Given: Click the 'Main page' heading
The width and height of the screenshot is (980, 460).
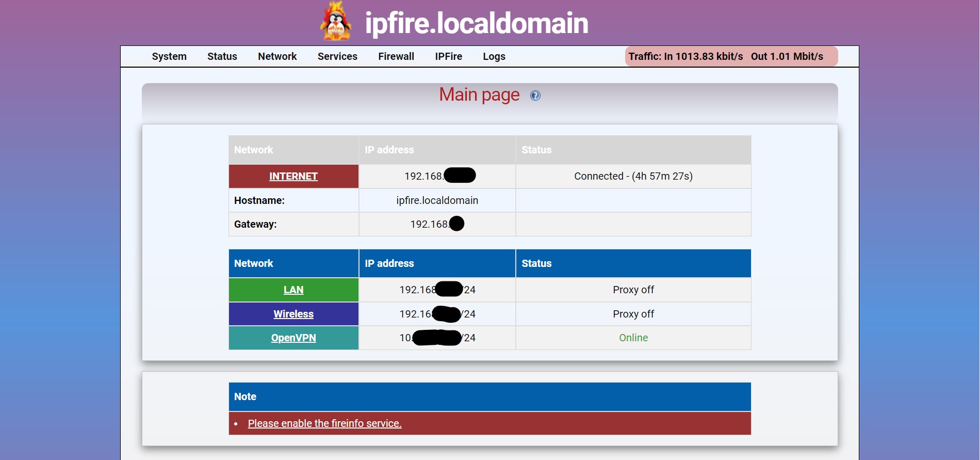Looking at the screenshot, I should click(479, 94).
